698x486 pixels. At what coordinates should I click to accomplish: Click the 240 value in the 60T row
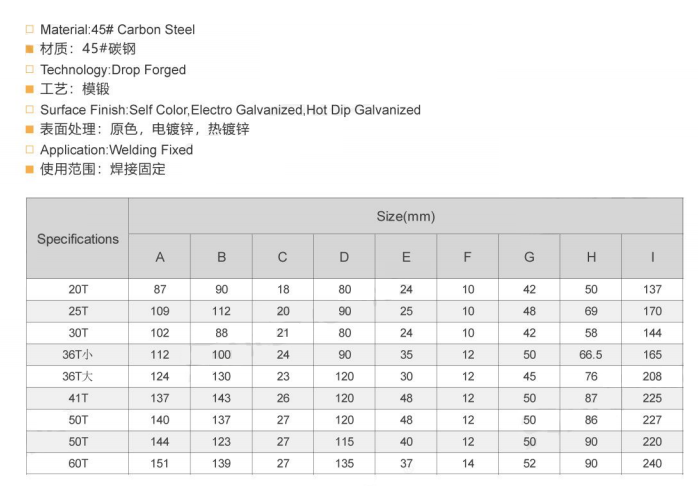click(652, 464)
